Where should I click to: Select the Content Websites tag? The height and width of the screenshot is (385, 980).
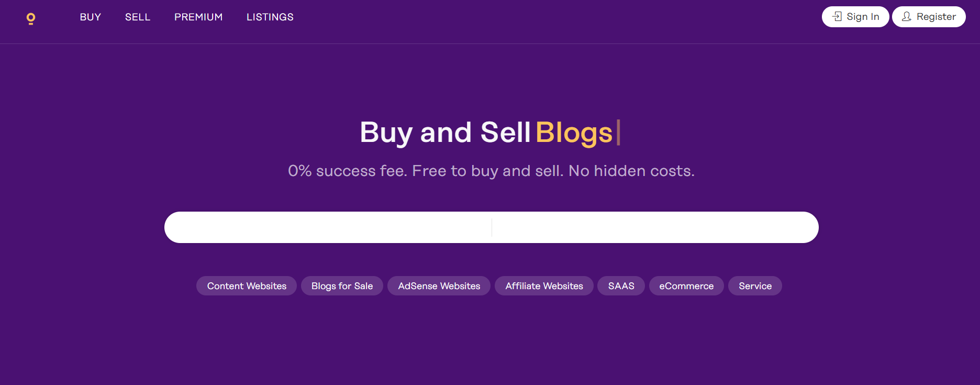(x=247, y=286)
